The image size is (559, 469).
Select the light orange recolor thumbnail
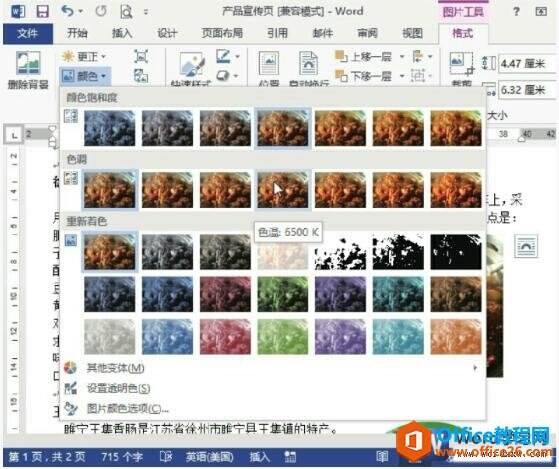(456, 336)
